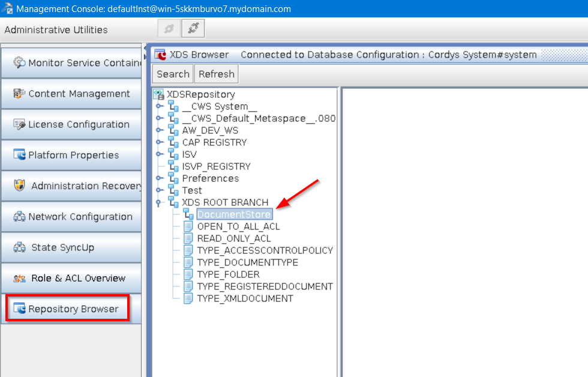The width and height of the screenshot is (588, 377).
Task: Select READ_ONLY_ACL in the tree
Action: (234, 238)
